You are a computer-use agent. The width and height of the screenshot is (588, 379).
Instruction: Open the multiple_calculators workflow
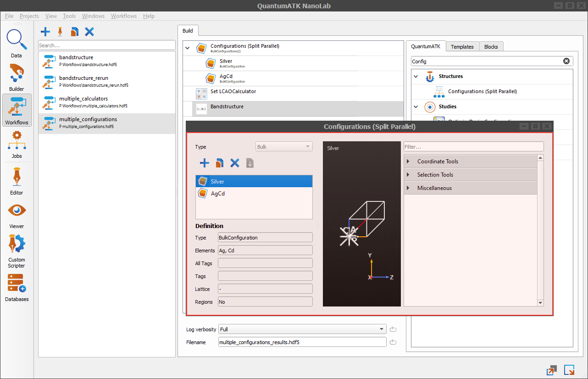pyautogui.click(x=107, y=103)
